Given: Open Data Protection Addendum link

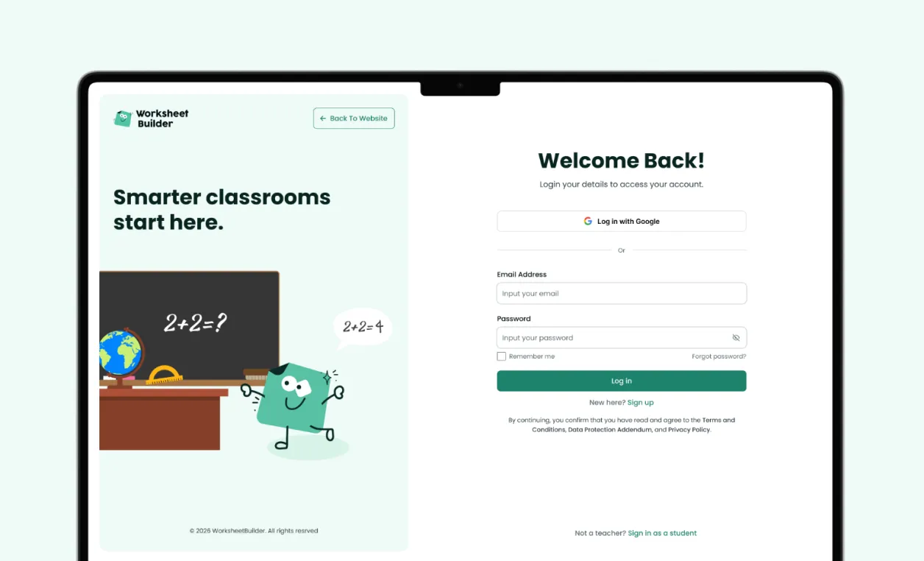Looking at the screenshot, I should pos(610,429).
